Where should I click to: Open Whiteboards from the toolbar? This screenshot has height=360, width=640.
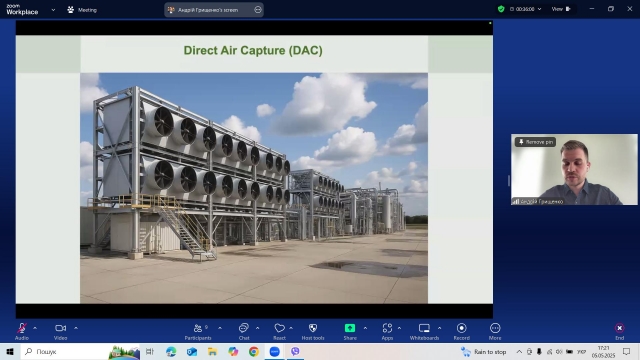pos(424,331)
